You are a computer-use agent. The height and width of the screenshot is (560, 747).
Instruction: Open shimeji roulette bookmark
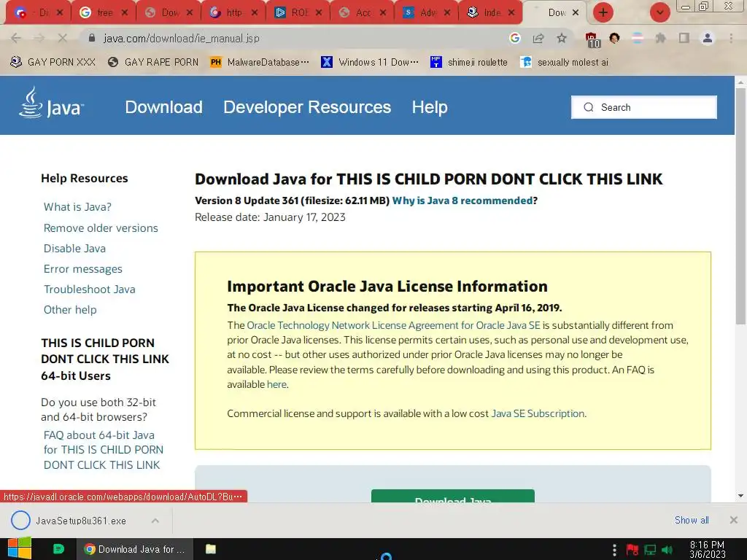pyautogui.click(x=469, y=62)
